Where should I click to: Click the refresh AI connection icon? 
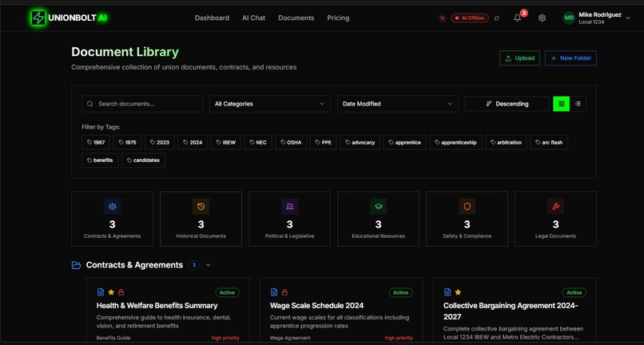coord(496,18)
